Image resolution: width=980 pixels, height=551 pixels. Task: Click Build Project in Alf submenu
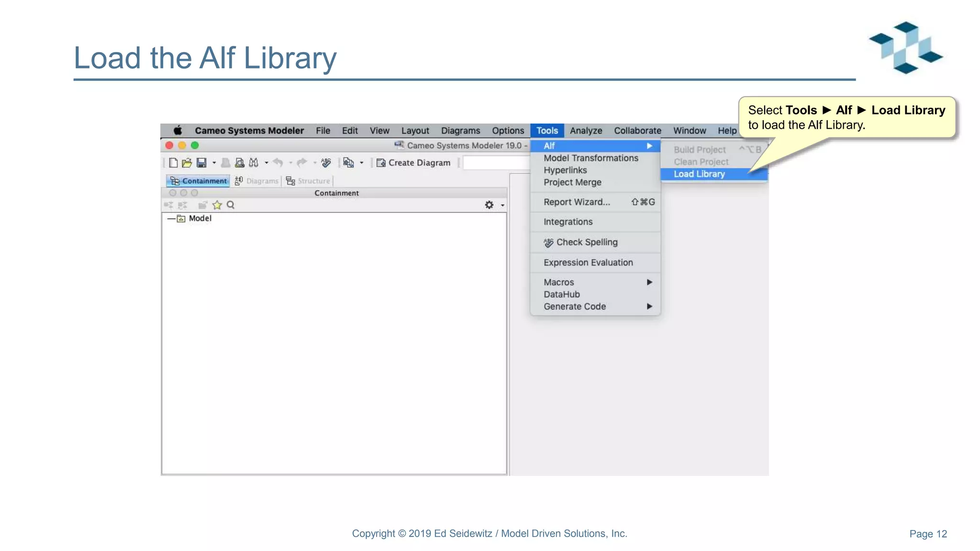714,150
